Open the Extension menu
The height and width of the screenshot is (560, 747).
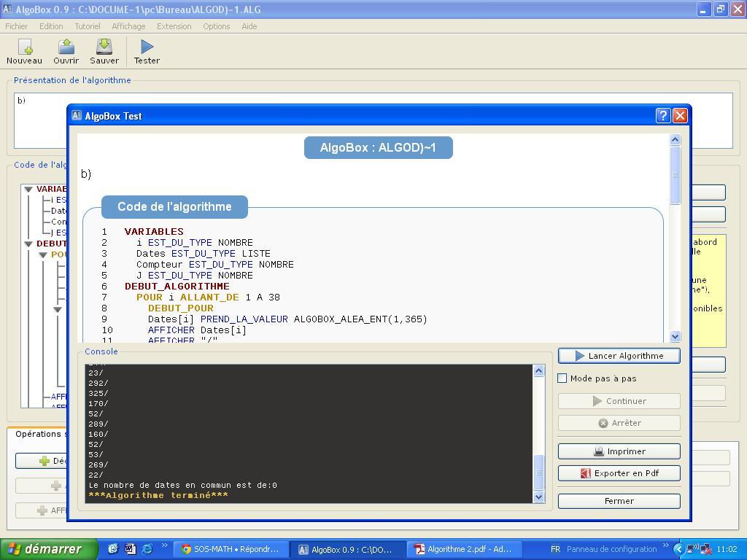click(x=174, y=26)
